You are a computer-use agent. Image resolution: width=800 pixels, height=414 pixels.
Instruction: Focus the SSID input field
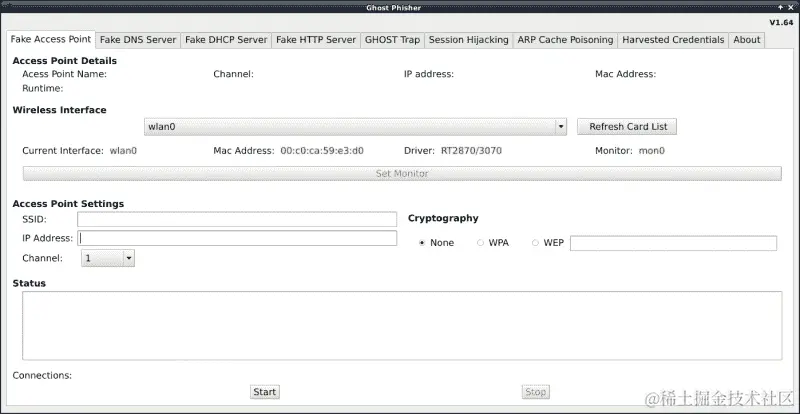pos(237,220)
